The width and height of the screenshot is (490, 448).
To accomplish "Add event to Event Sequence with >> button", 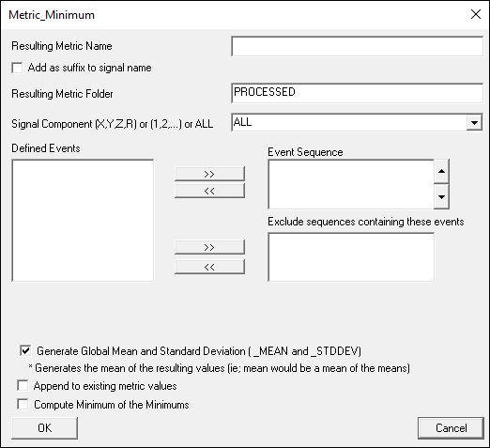I will (209, 174).
